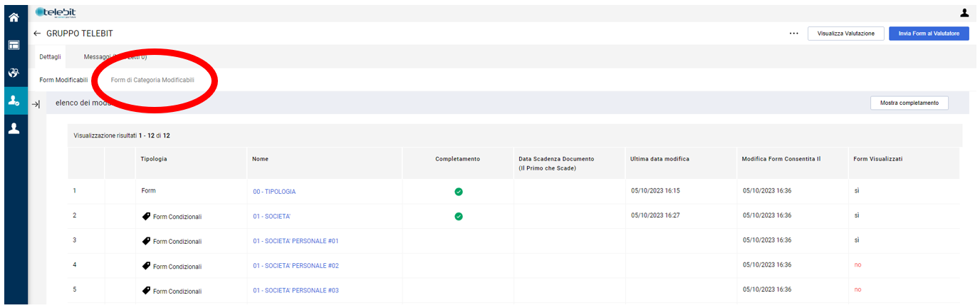Click the globe icon in the sidebar
980x308 pixels.
pos(14,73)
